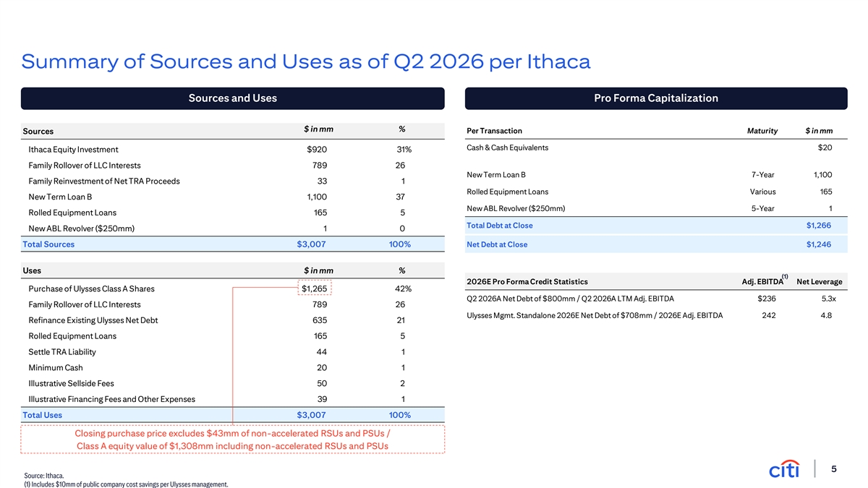Click the page number 5
This screenshot has width=868, height=488.
click(834, 469)
